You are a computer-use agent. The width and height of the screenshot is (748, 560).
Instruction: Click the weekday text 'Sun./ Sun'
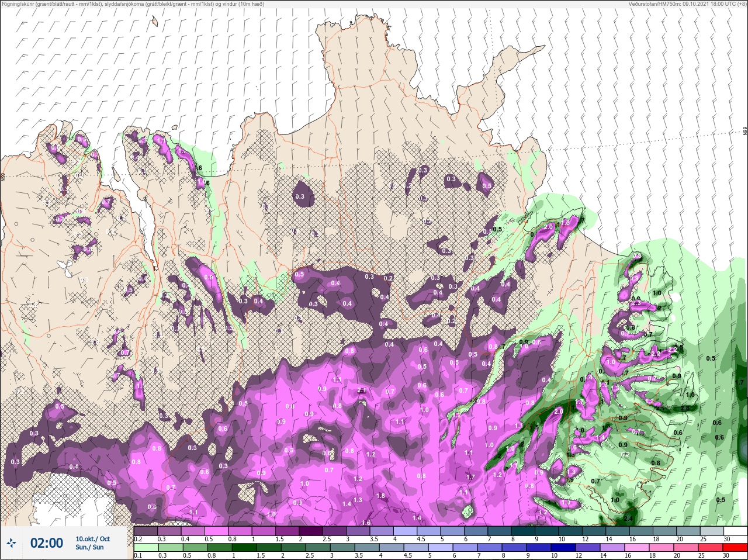[x=89, y=547]
